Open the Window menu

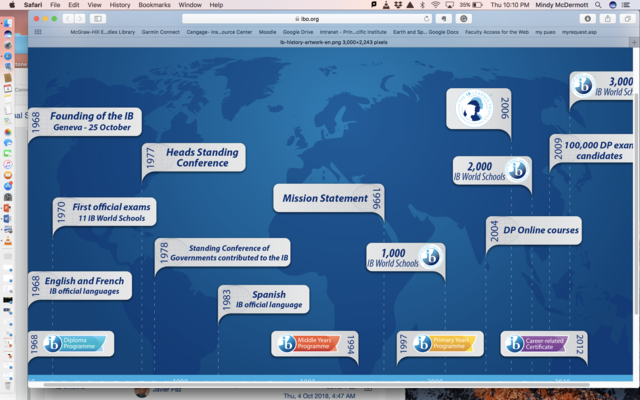click(x=190, y=5)
